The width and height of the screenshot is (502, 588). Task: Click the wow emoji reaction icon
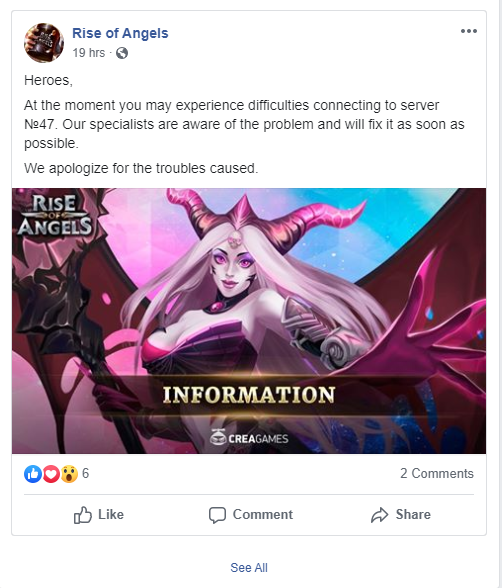point(69,474)
